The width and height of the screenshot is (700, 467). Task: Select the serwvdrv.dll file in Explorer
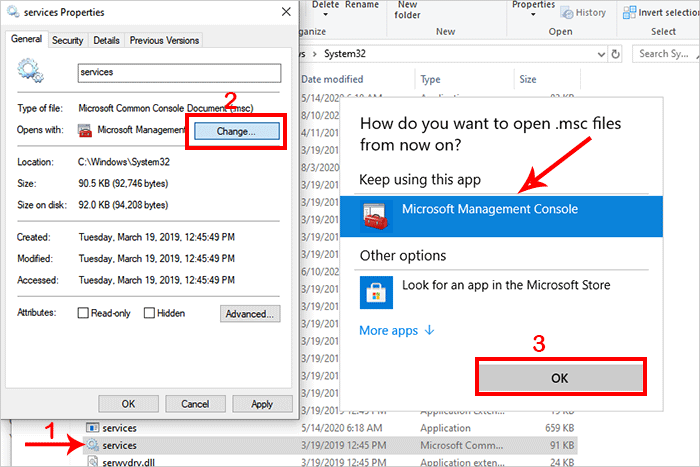330,462
